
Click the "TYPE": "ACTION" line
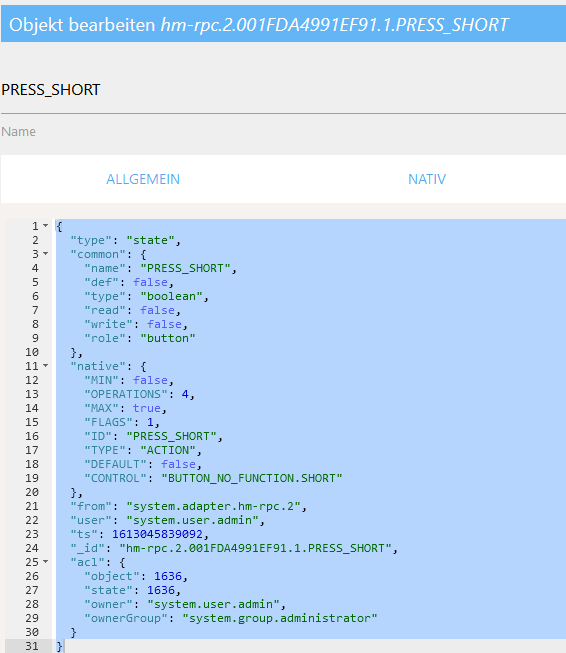tap(143, 450)
